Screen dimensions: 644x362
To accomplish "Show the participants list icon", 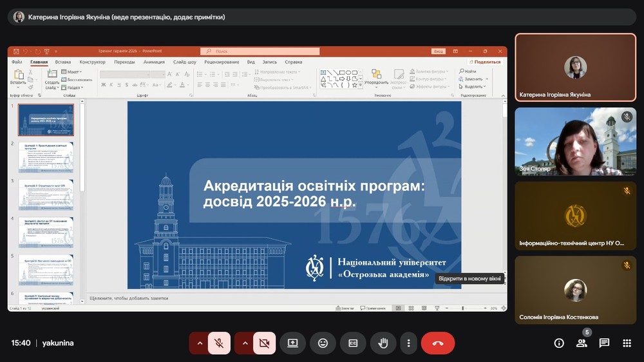I will [x=582, y=343].
